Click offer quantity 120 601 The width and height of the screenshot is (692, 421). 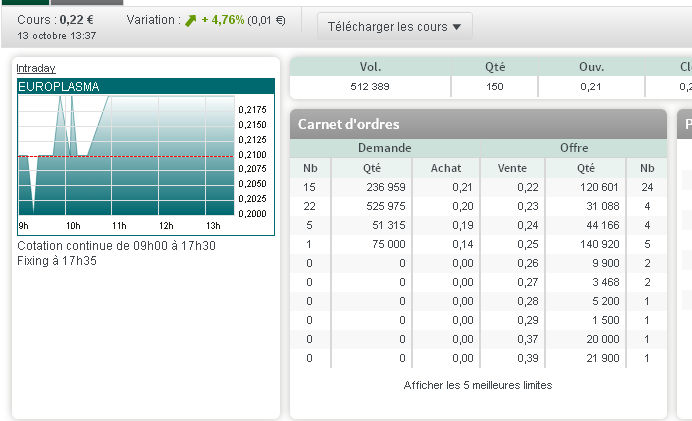599,187
